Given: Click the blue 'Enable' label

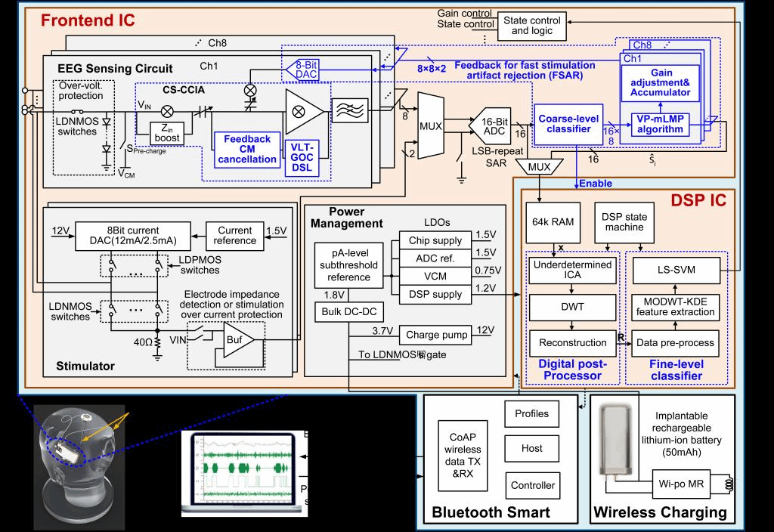Looking at the screenshot, I should (596, 184).
